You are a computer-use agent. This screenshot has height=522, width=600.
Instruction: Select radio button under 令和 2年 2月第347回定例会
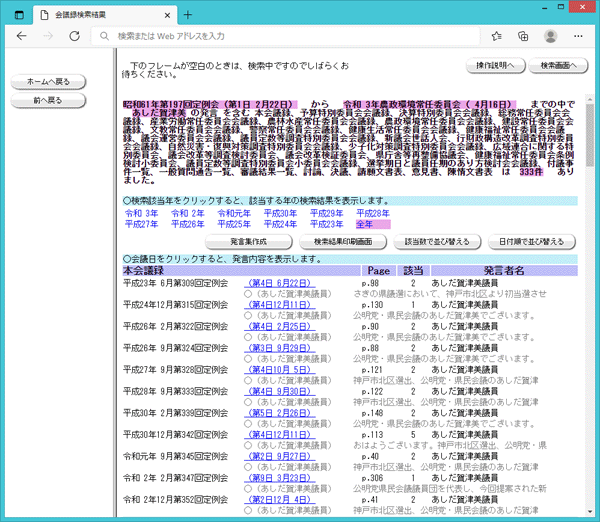pyautogui.click(x=248, y=489)
